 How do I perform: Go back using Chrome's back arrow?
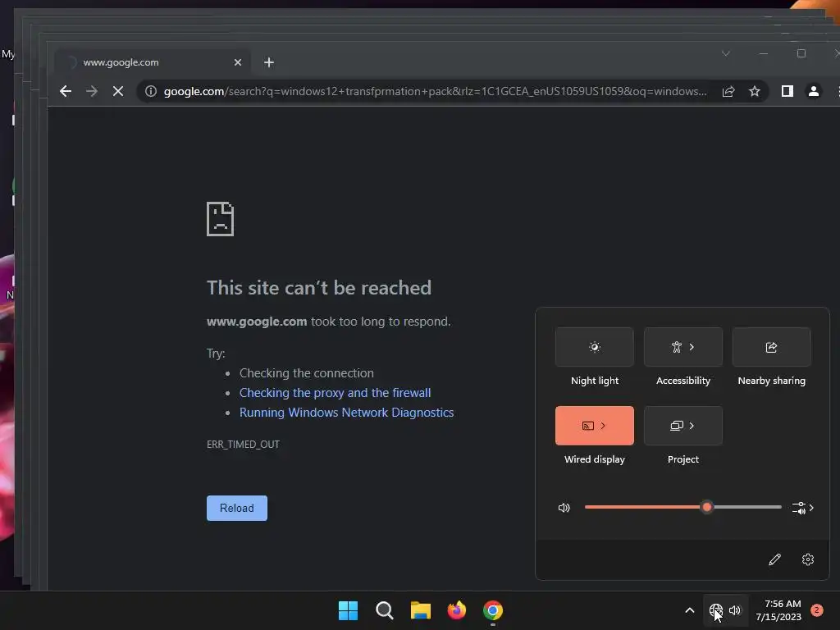(x=66, y=91)
